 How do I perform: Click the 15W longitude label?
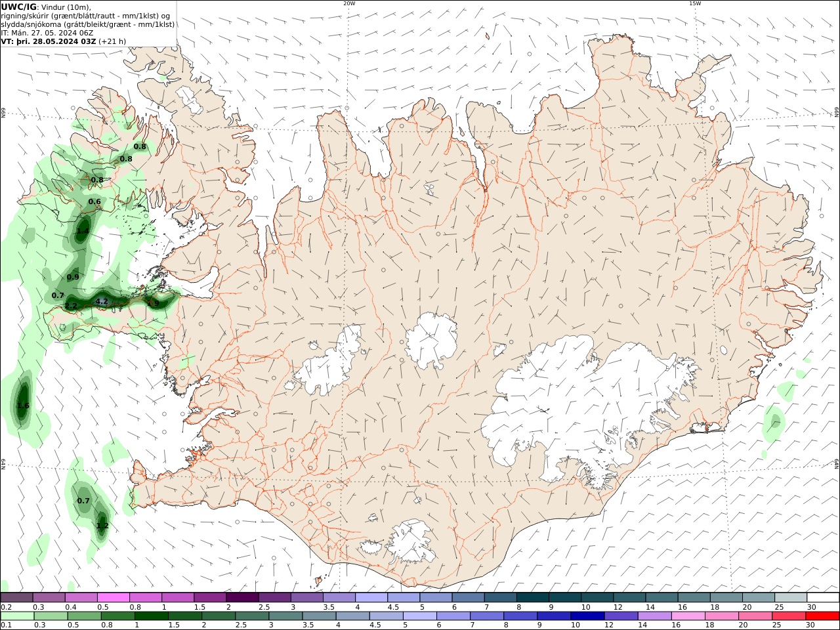(x=694, y=3)
